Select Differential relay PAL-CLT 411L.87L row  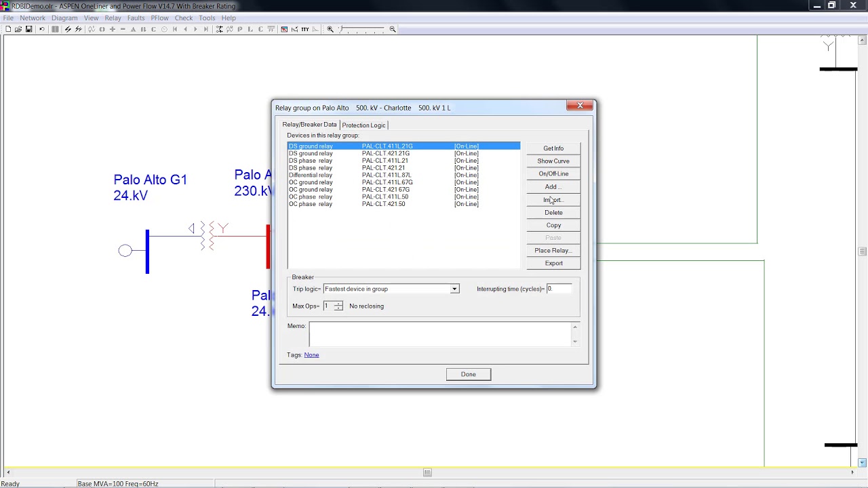(403, 176)
